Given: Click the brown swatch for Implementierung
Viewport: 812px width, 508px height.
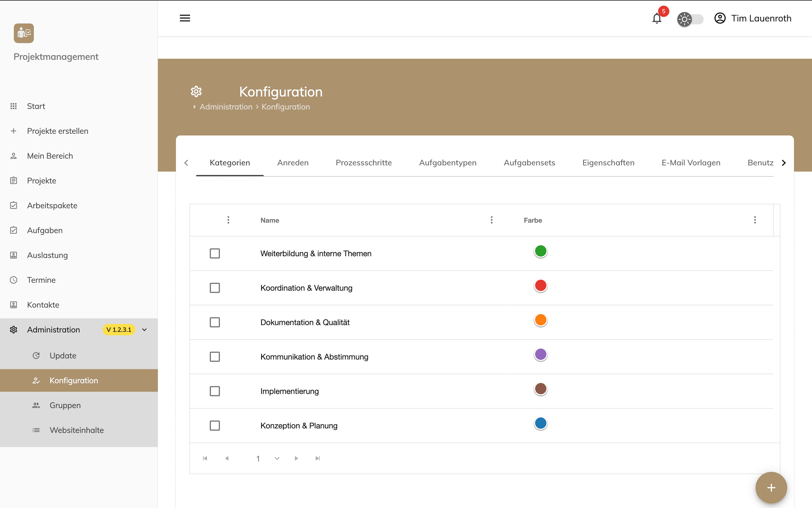Looking at the screenshot, I should [540, 389].
